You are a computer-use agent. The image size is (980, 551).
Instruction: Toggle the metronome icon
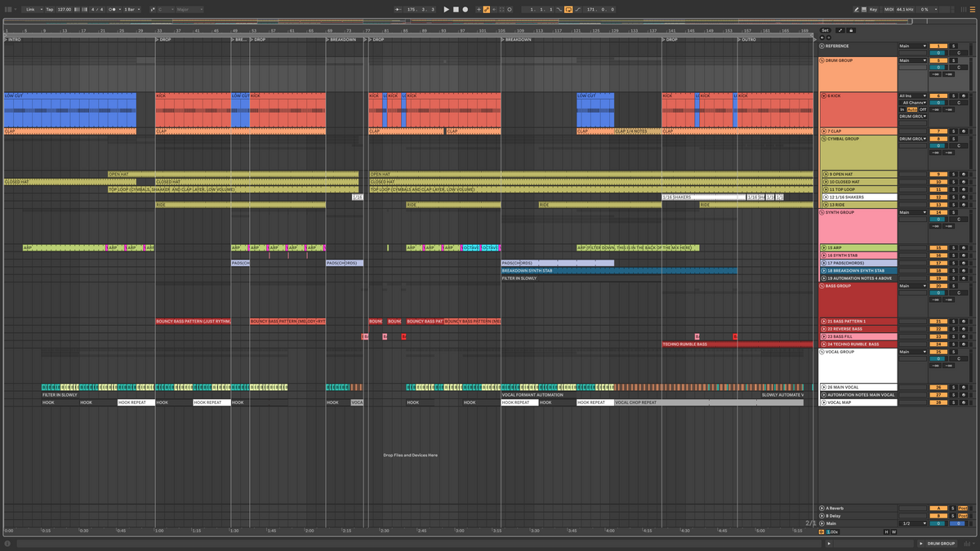pyautogui.click(x=112, y=9)
